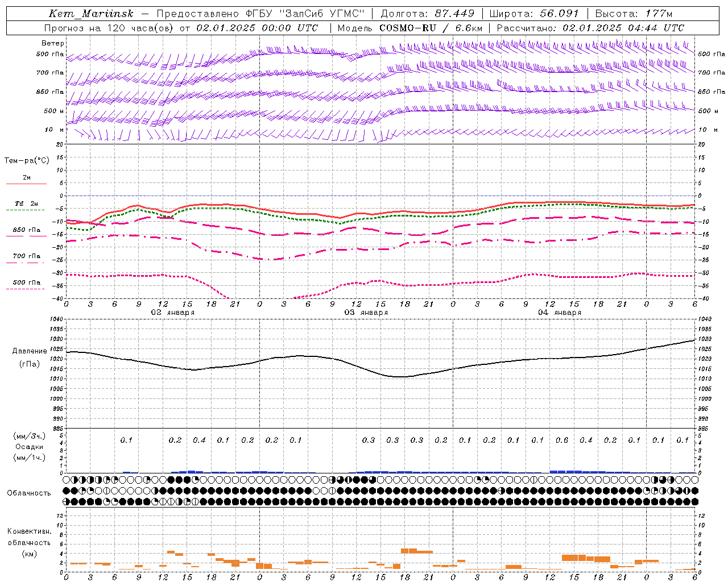Click the dotted 500 гПа legend line sample

tap(25, 289)
